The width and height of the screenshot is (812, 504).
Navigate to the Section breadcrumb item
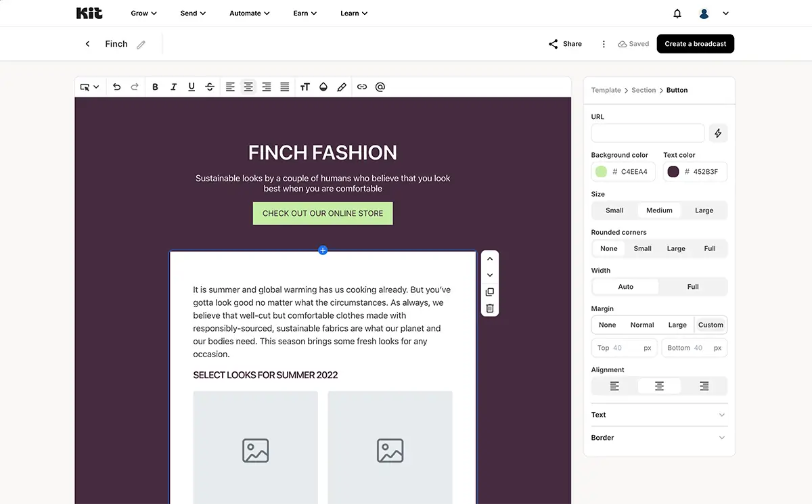pos(644,90)
